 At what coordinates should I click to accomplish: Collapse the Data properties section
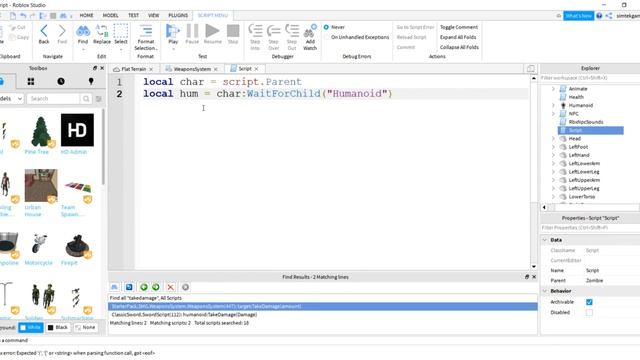click(x=545, y=240)
